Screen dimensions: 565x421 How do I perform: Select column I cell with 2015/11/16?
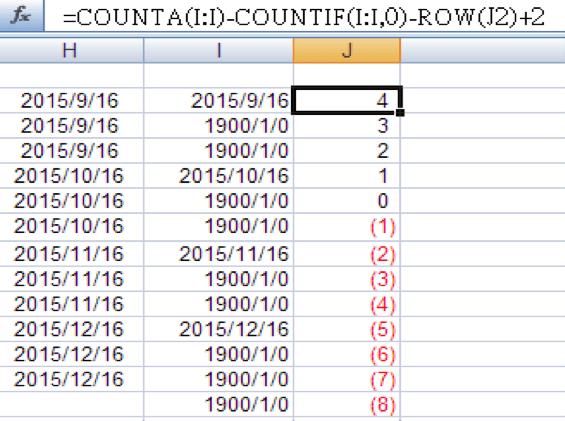click(x=218, y=254)
